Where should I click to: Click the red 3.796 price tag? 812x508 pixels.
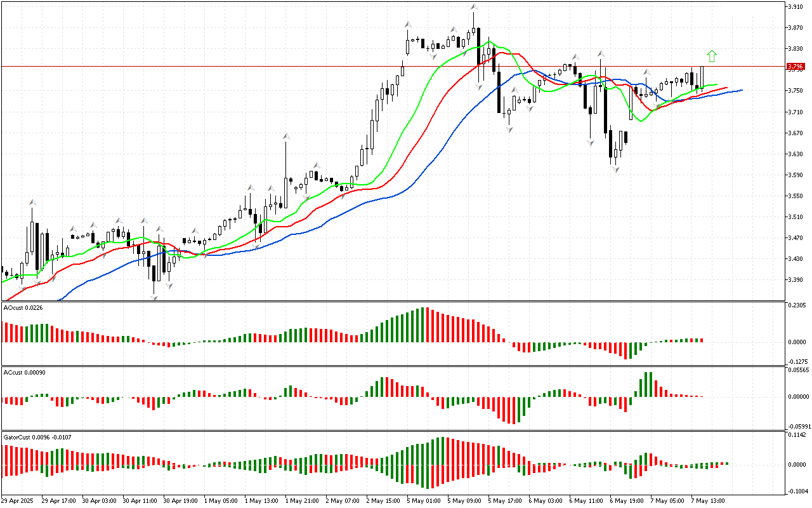pyautogui.click(x=795, y=66)
